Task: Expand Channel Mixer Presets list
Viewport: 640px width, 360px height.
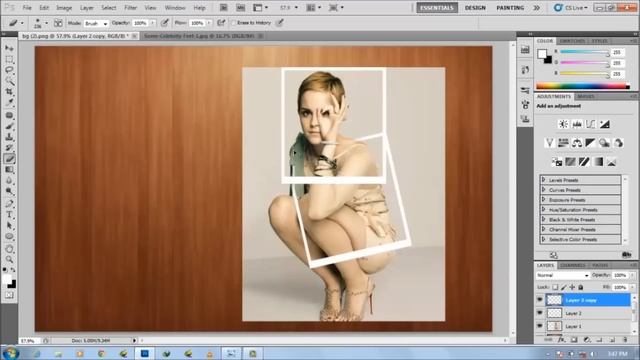Action: [544, 229]
